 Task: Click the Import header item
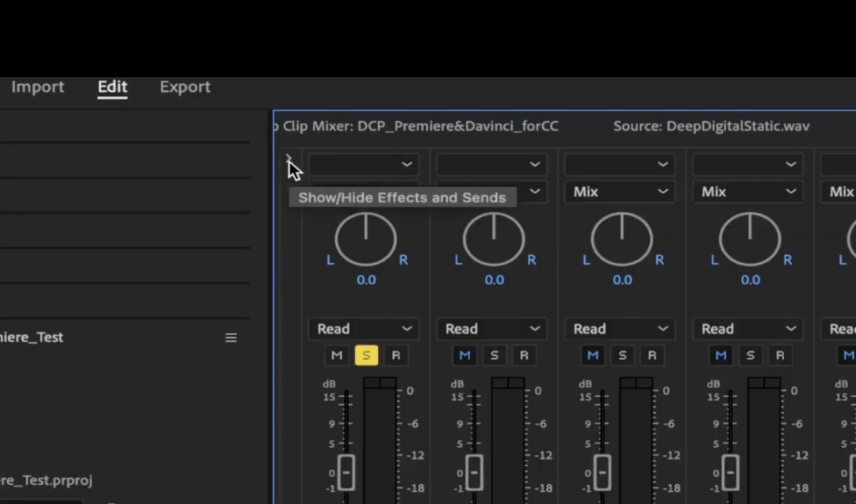pyautogui.click(x=37, y=86)
